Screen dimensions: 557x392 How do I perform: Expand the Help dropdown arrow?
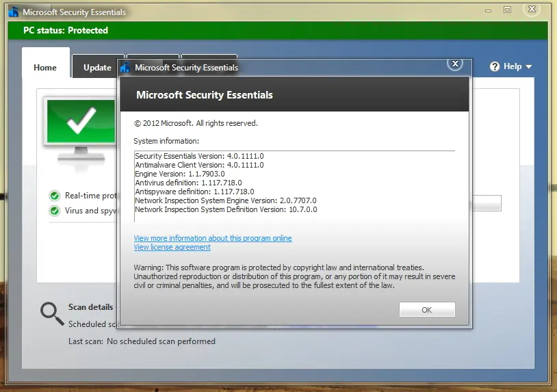click(x=528, y=66)
